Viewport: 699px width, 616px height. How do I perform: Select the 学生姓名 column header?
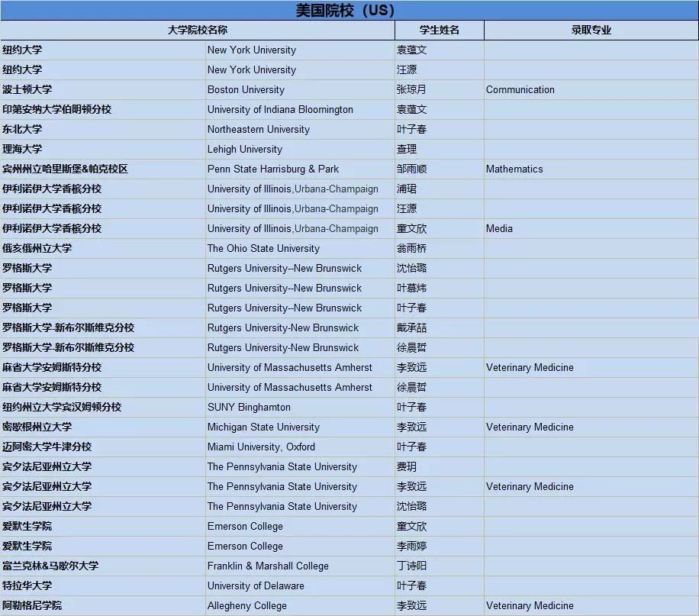click(439, 30)
